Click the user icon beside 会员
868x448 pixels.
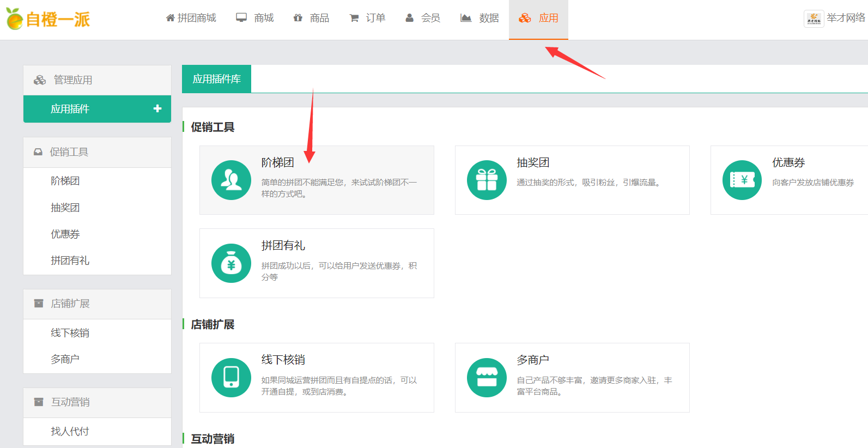[x=409, y=17]
